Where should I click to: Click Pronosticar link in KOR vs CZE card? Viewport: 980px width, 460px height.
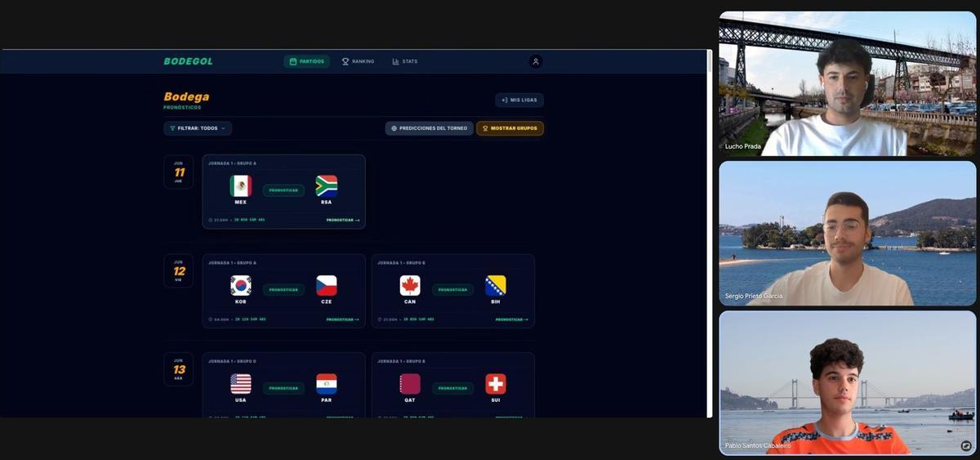click(342, 319)
